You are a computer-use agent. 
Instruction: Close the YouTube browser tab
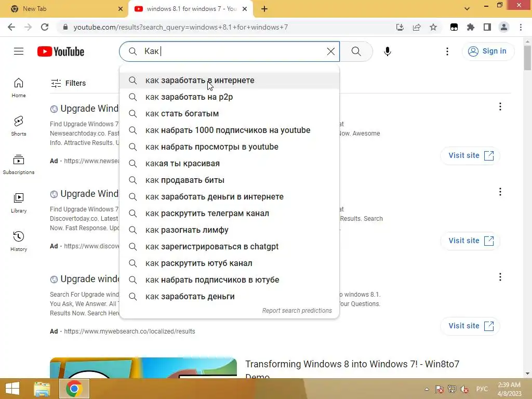click(245, 9)
